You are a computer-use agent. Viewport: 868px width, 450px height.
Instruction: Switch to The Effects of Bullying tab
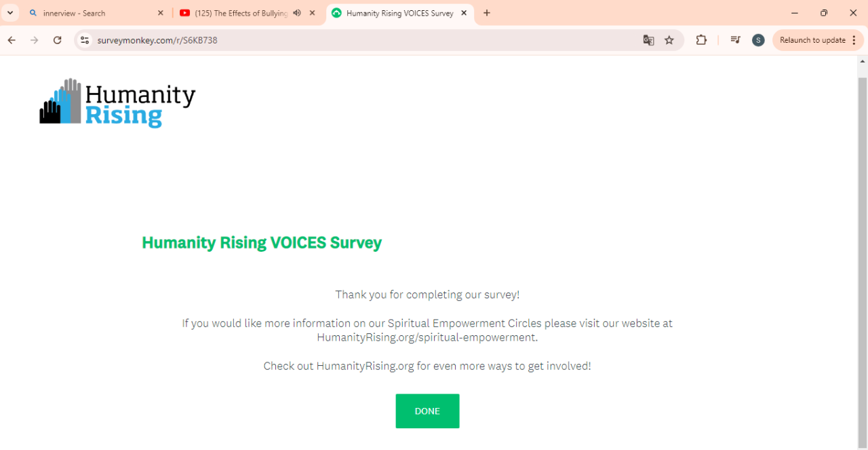click(241, 13)
